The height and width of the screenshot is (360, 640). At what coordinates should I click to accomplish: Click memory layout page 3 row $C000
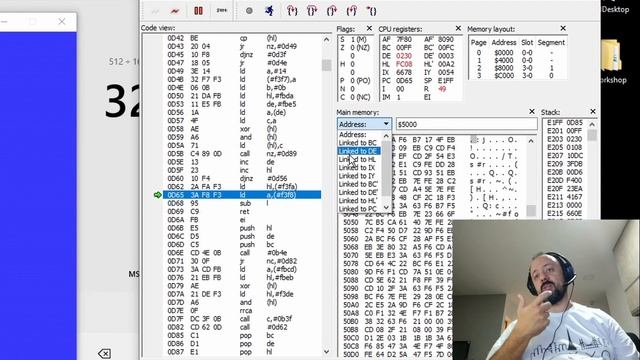pyautogui.click(x=517, y=76)
